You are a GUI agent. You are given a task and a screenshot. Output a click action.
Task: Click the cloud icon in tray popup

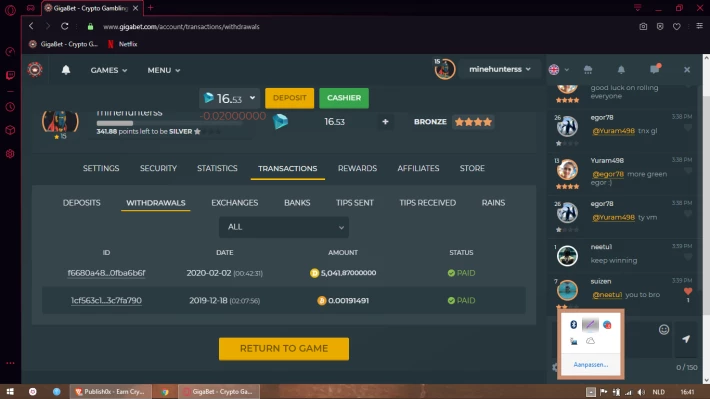point(590,341)
